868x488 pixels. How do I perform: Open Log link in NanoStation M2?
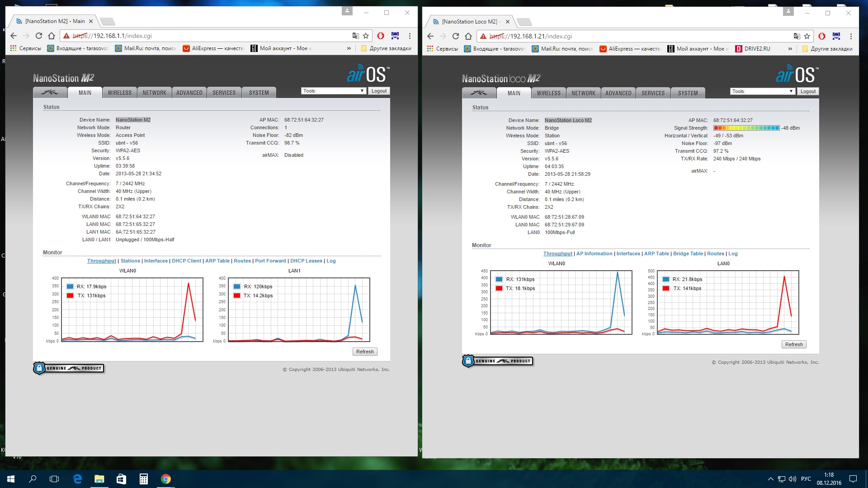(x=331, y=261)
